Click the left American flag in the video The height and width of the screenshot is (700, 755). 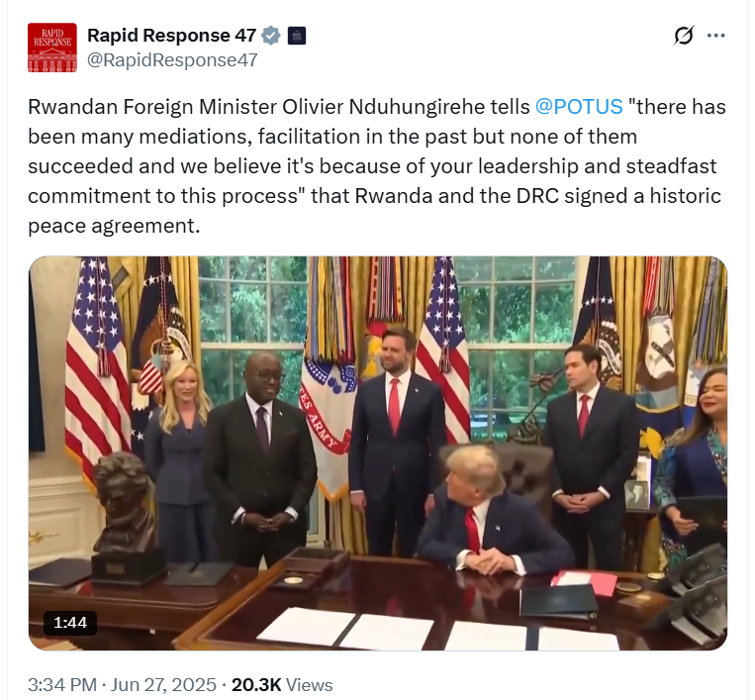[x=95, y=366]
